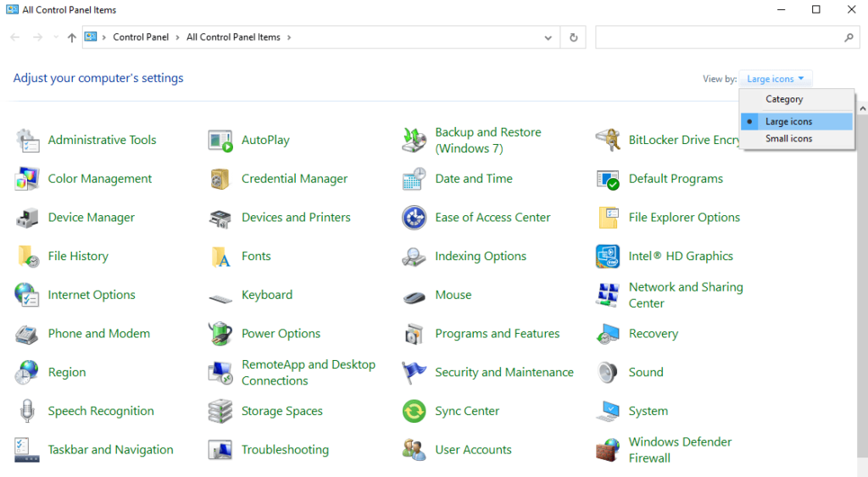
Task: Click the back navigation arrow
Action: pos(15,37)
